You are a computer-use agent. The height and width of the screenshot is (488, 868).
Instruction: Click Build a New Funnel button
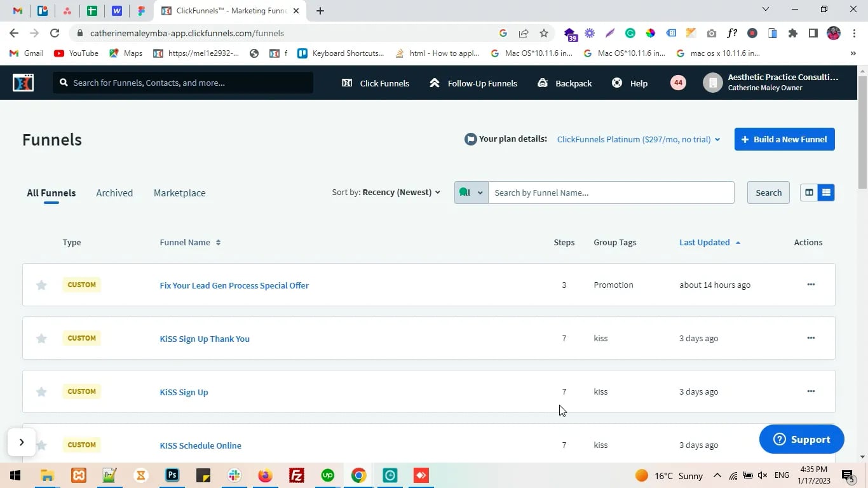[x=785, y=139]
